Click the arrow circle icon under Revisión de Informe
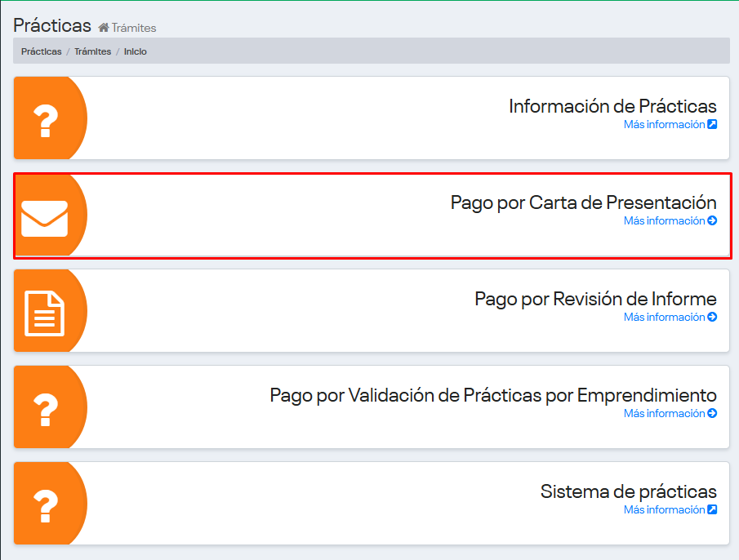Image resolution: width=739 pixels, height=560 pixels. (x=712, y=318)
